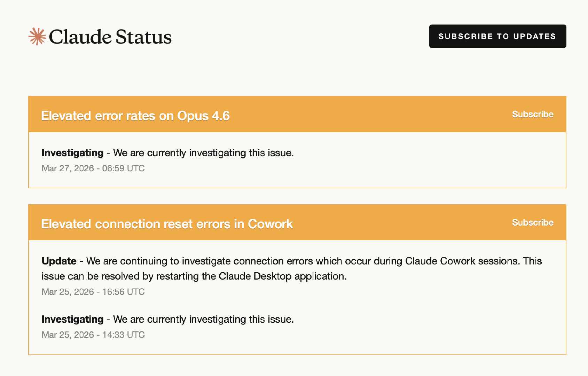Select the Mar 25, 2026 16:56 UTC timestamp
Screen dimensions: 588x376
click(93, 292)
